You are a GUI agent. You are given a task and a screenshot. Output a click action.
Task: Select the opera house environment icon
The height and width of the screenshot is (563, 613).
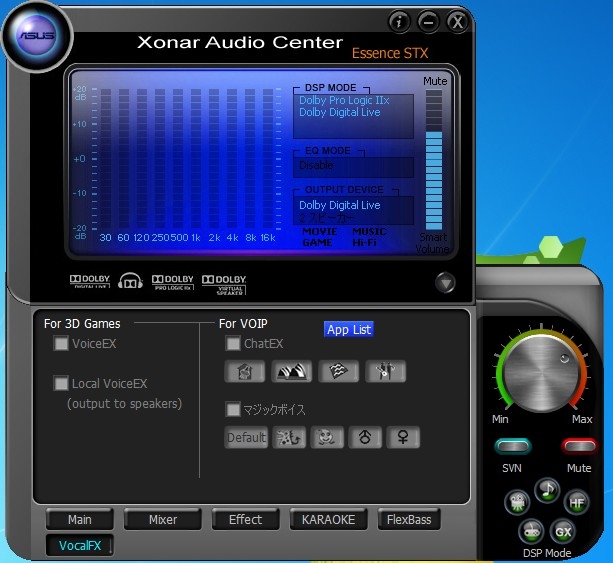pos(292,371)
